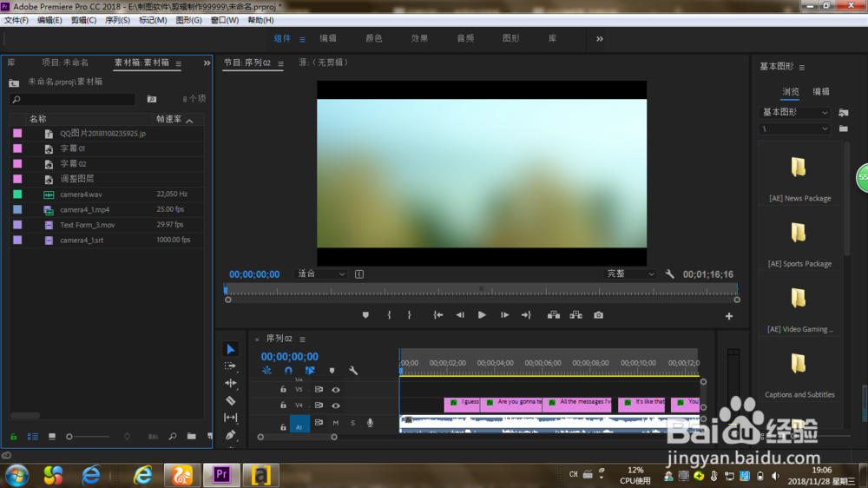Select the Slip tool

(x=231, y=418)
